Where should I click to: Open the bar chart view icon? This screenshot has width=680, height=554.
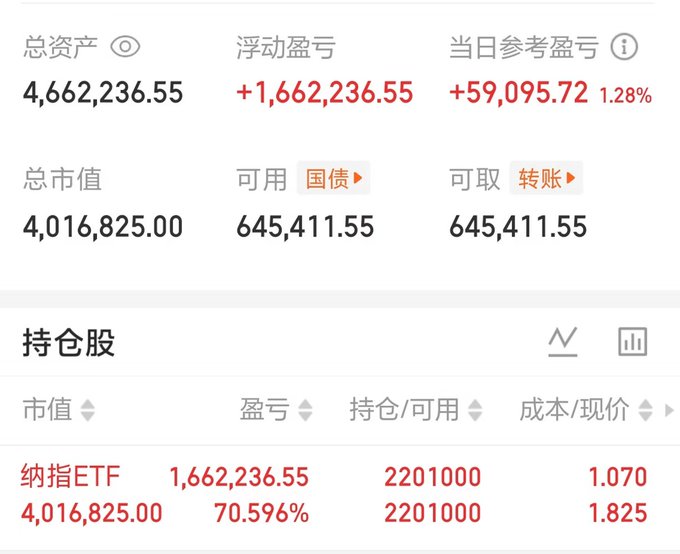coord(632,342)
